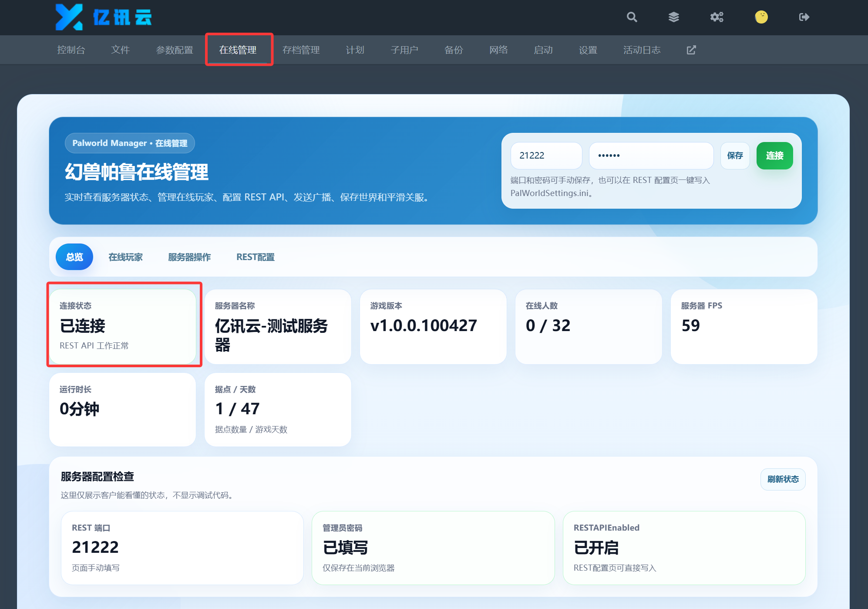Select the 在线管理 nav tab
868x609 pixels.
tap(238, 50)
